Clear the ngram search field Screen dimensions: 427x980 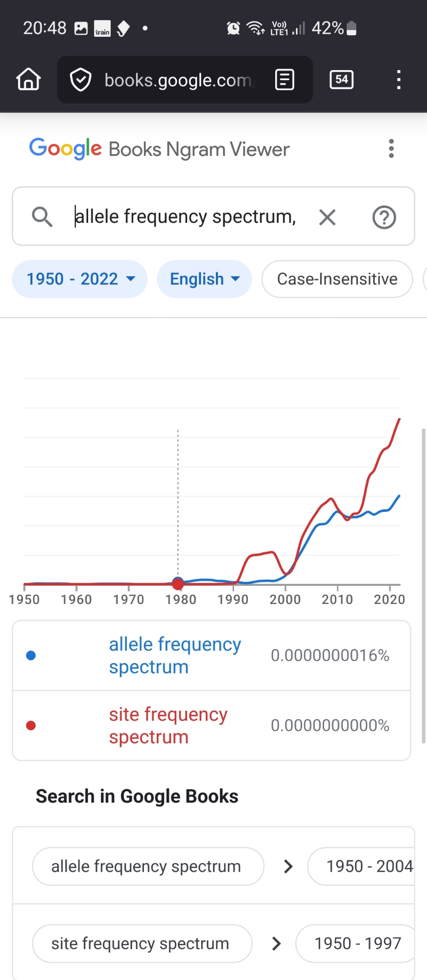327,217
